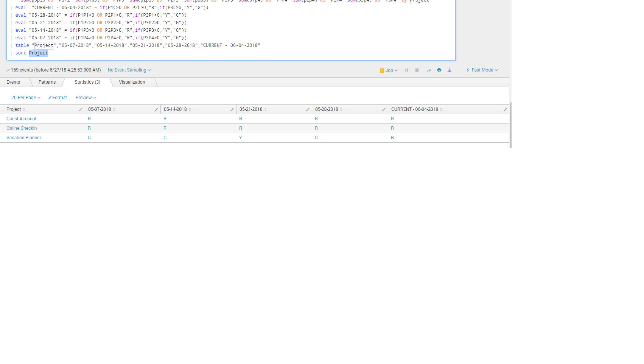This screenshot has width=644, height=364.
Task: Click the sort arrows beside 05-14-2018 header
Action: pyautogui.click(x=190, y=109)
